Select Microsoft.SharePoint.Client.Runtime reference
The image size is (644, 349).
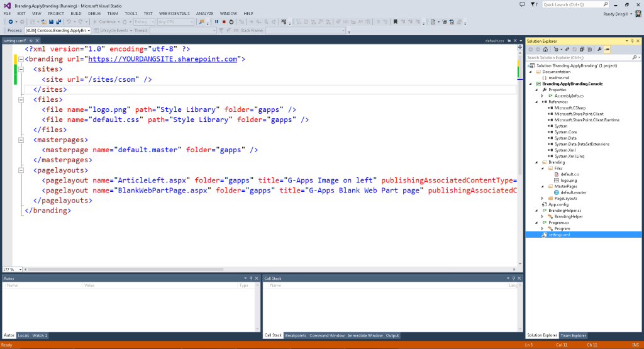[587, 120]
